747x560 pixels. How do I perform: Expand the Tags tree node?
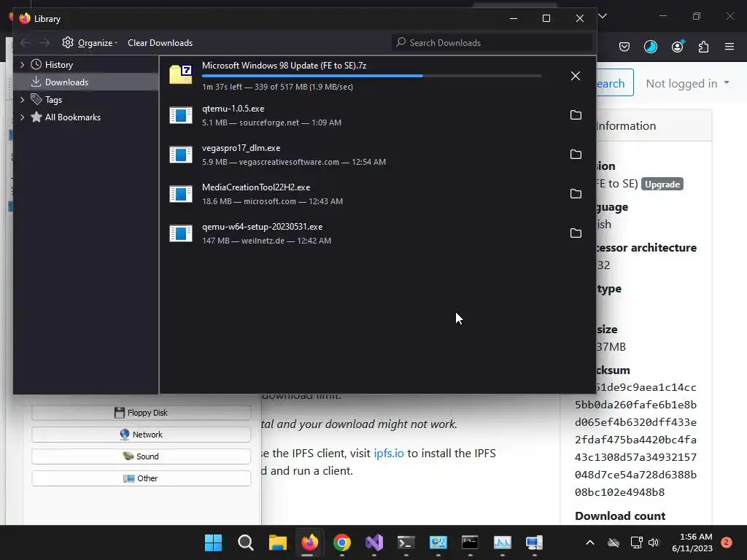coord(22,99)
